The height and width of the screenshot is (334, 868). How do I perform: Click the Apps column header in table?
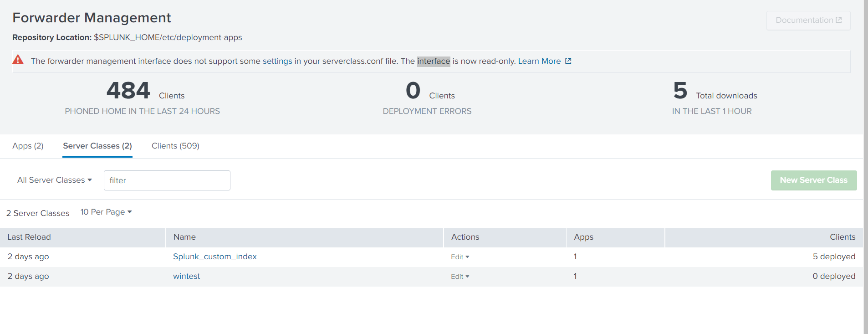pos(583,237)
